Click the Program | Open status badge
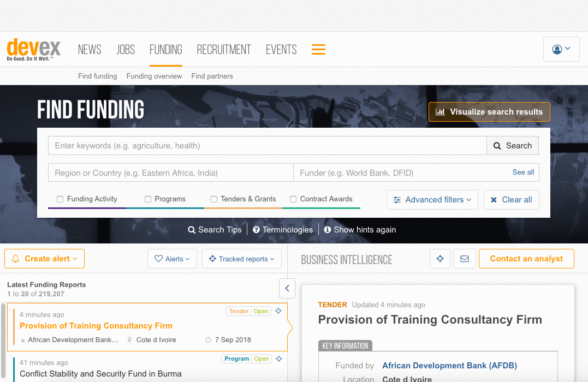 [x=246, y=359]
